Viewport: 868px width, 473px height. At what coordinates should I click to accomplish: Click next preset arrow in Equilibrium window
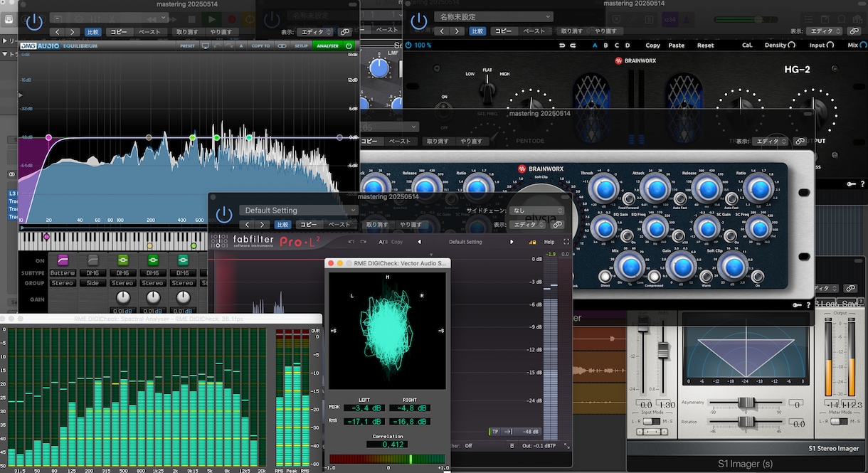pyautogui.click(x=73, y=32)
